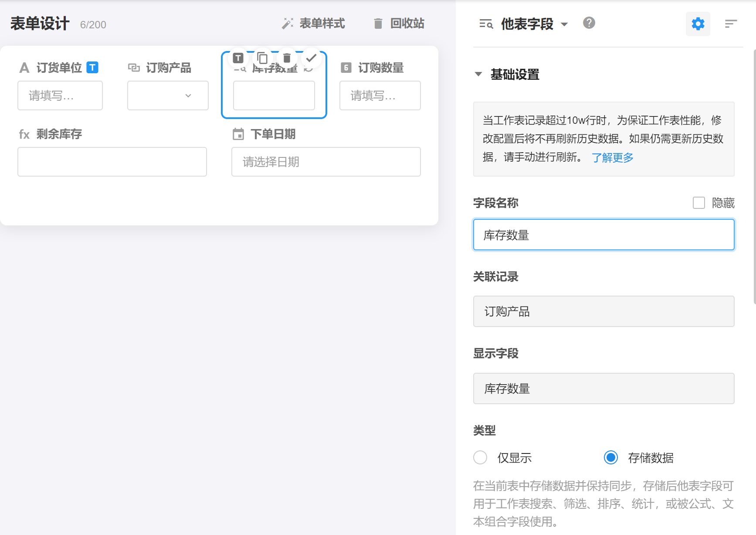
Task: Click the checkmark icon on field toolbar
Action: pos(311,58)
